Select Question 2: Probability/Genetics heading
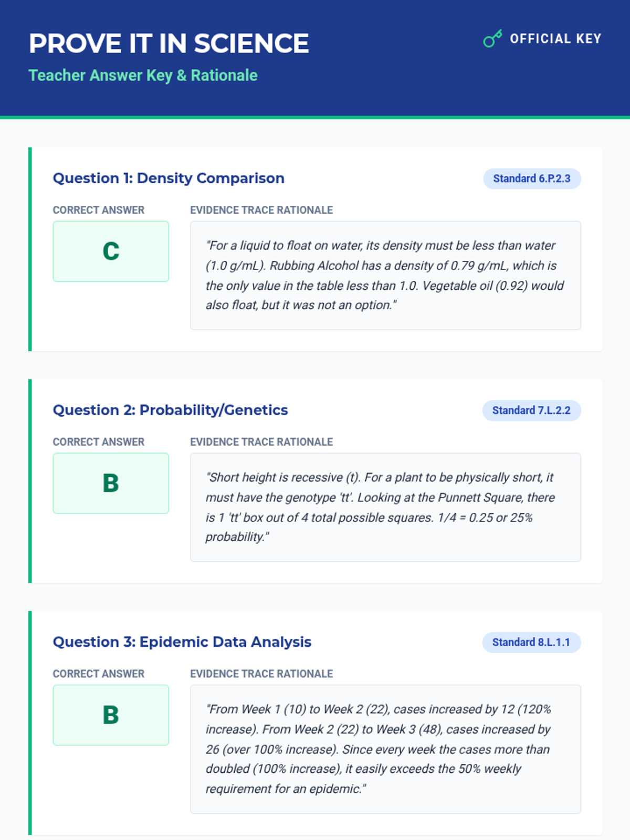 (x=170, y=410)
